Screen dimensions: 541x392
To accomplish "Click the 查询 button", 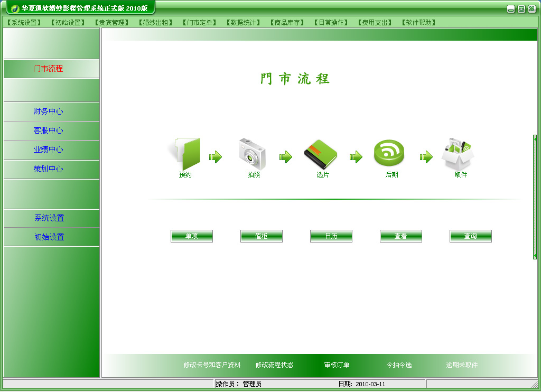I will tap(471, 236).
